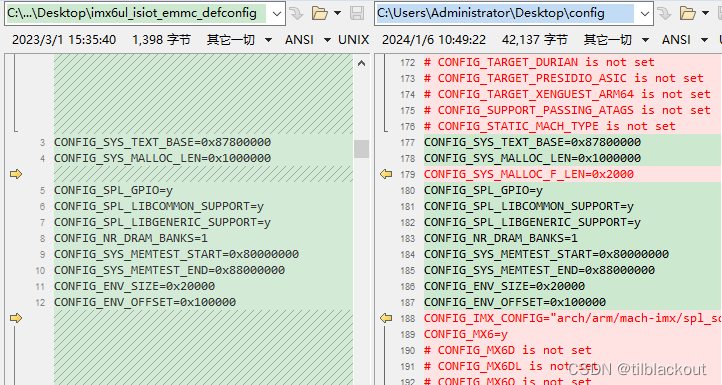Open dropdown next to right folder icon
722x385 pixels.
point(705,13)
